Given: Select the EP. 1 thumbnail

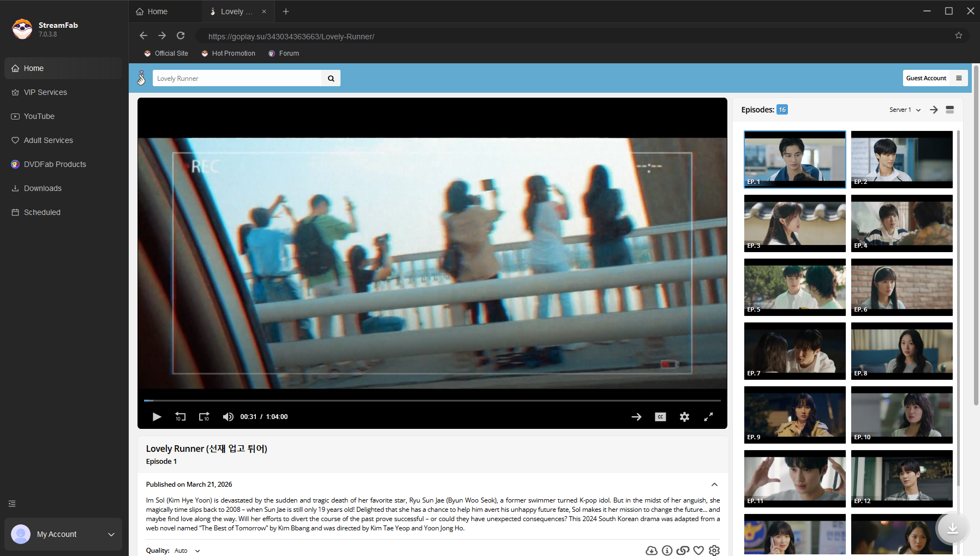Looking at the screenshot, I should pyautogui.click(x=795, y=159).
